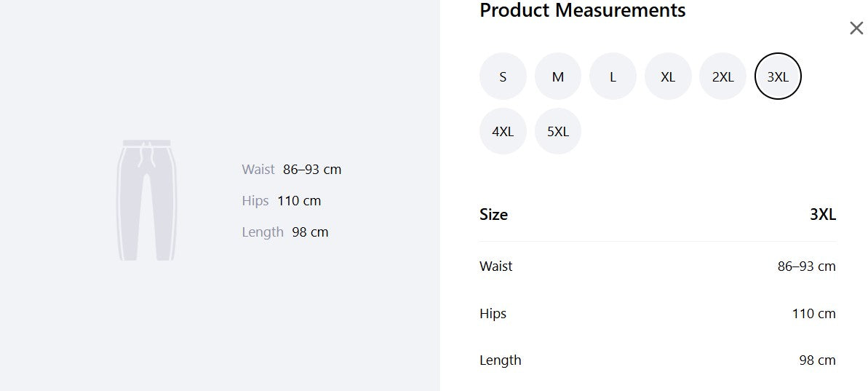Choose the XL size option
868x391 pixels.
tap(668, 76)
